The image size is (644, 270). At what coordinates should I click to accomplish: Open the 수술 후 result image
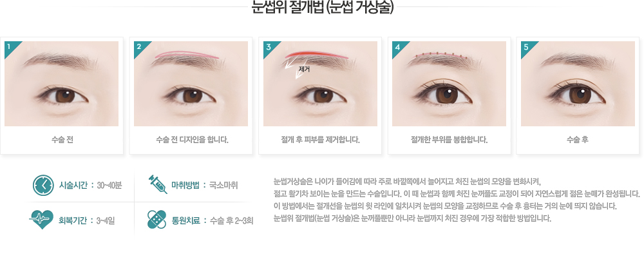pyautogui.click(x=578, y=83)
